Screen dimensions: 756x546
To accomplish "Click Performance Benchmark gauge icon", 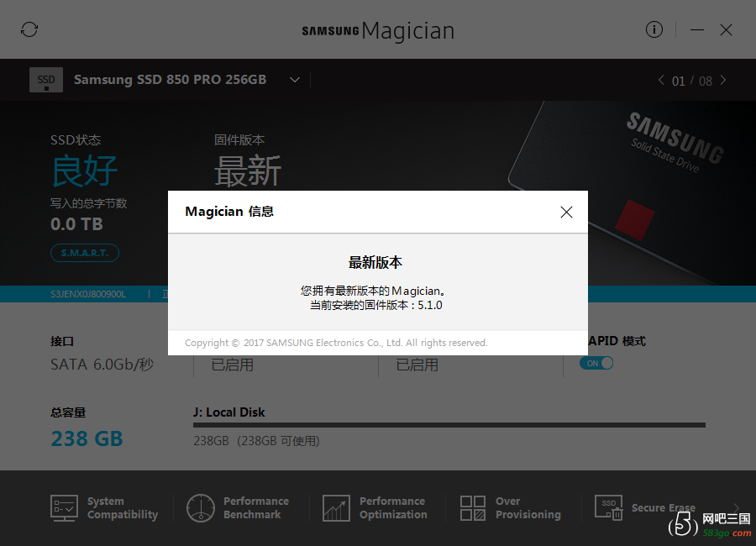I will tap(201, 508).
